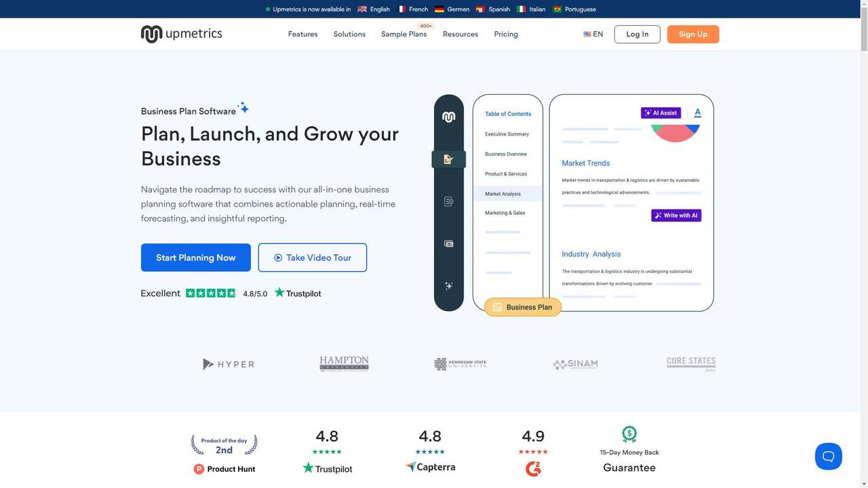Click the Business Plan yellow badge

523,307
